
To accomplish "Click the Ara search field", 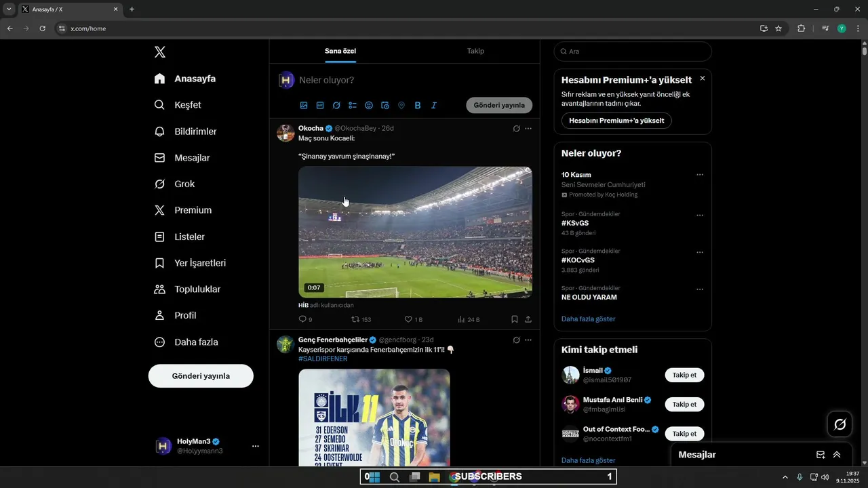I will (633, 52).
